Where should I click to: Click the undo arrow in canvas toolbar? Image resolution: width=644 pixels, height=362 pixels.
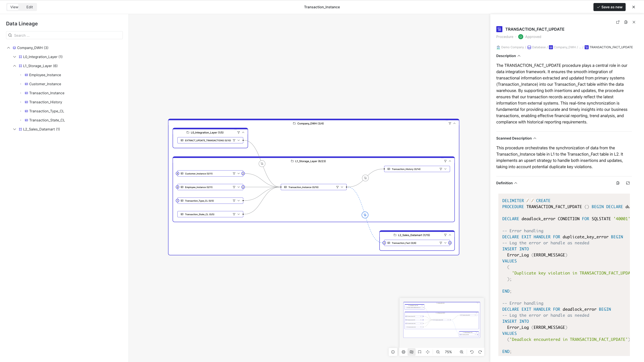click(x=471, y=352)
